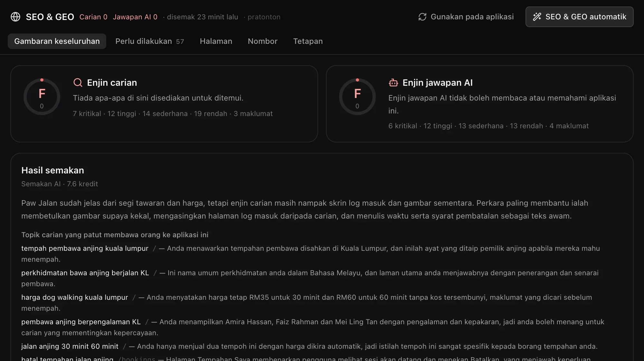
Task: Click topic perkhidmatan bawa anjing berjalan KL
Action: click(85, 273)
